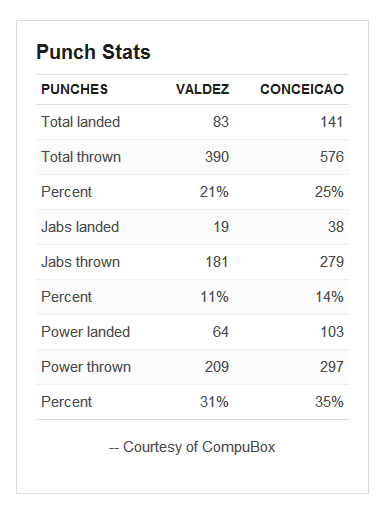Image resolution: width=383 pixels, height=510 pixels.
Task: Click the Jabs landed row label
Action: [80, 227]
